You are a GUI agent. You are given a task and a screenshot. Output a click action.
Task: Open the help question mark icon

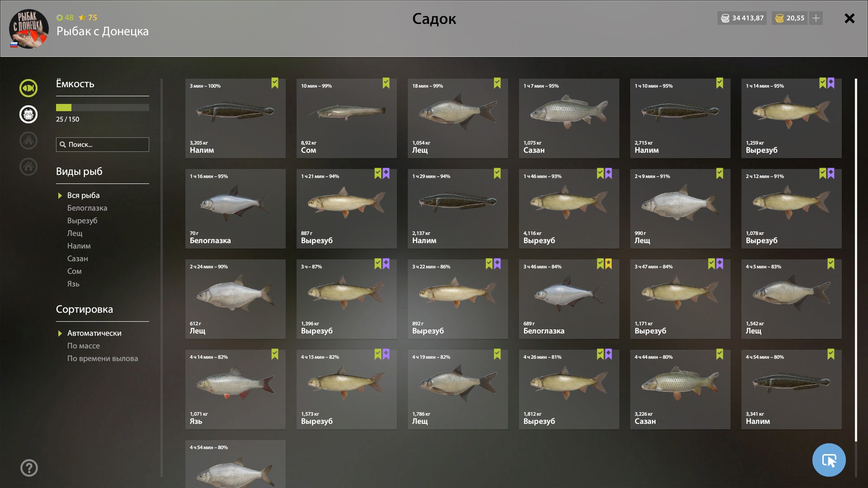coord(29,468)
